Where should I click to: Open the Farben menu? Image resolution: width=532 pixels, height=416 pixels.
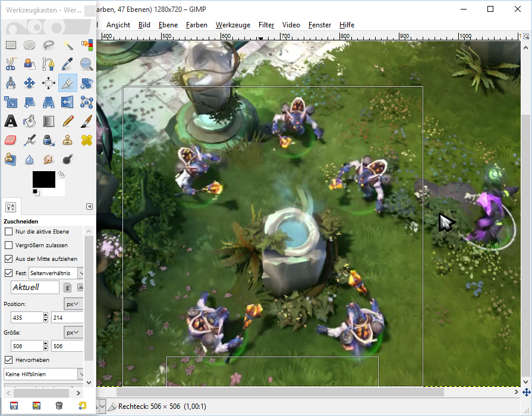point(196,25)
